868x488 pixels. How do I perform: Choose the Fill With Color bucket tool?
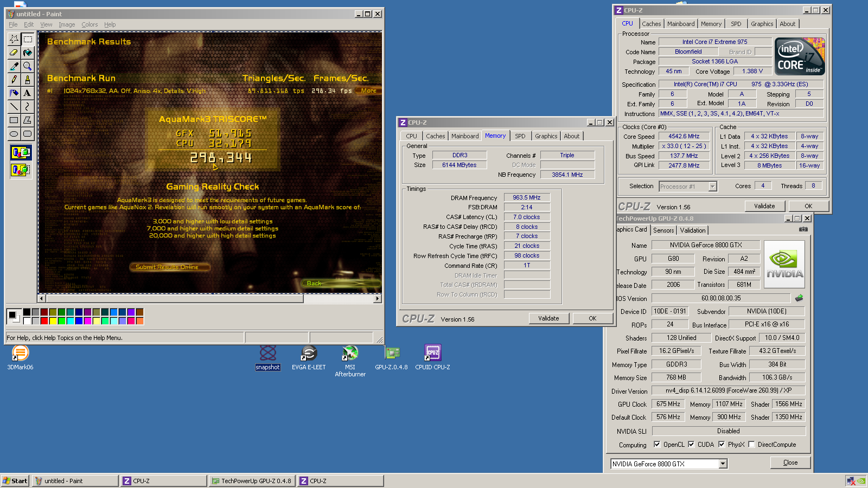point(28,53)
